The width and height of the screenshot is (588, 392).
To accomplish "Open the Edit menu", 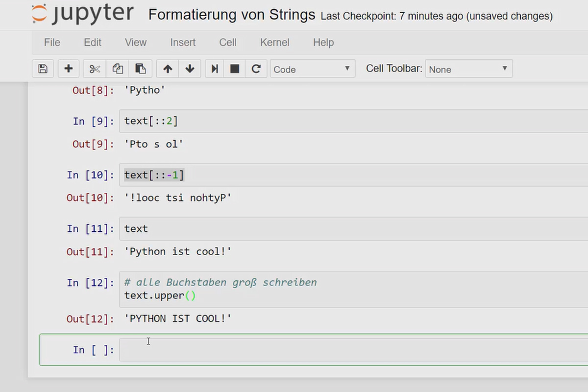I will pos(93,43).
